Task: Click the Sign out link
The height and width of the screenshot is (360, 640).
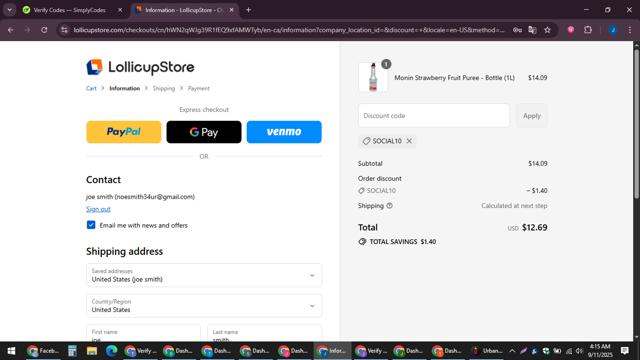Action: [x=98, y=209]
